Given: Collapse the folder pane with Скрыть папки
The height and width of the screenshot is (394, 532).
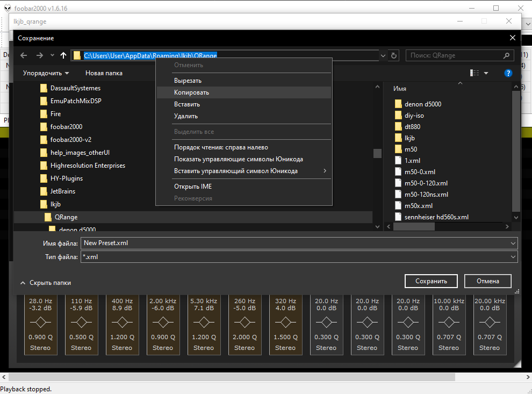Looking at the screenshot, I should pos(46,283).
